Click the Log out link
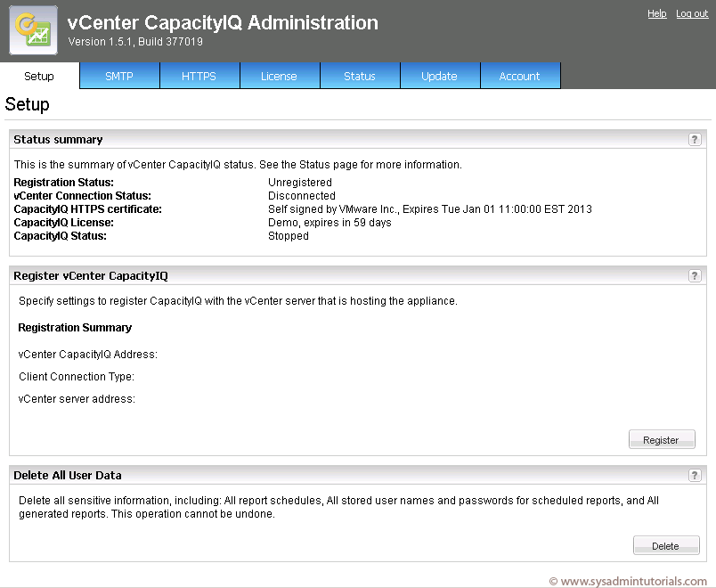Image resolution: width=716 pixels, height=588 pixels. (x=692, y=13)
